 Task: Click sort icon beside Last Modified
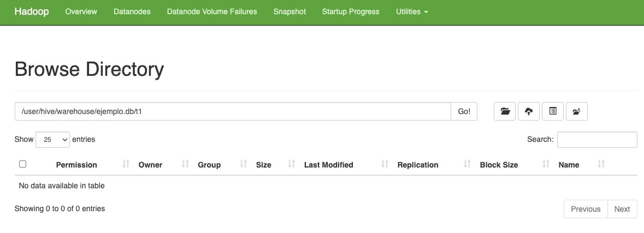coord(385,164)
